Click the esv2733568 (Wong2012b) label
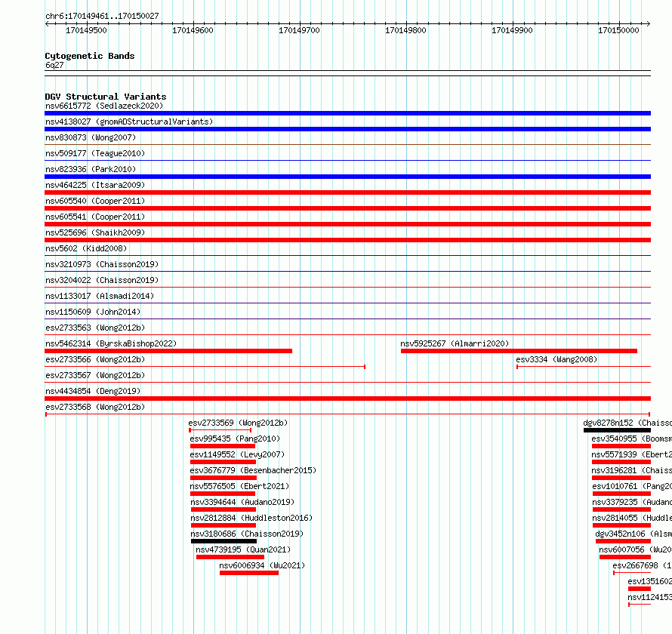The width and height of the screenshot is (672, 634). point(95,407)
